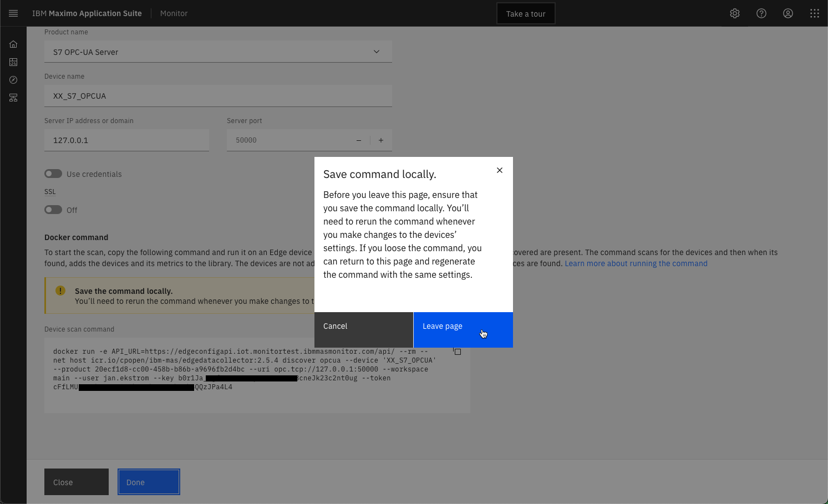
Task: Click the device scan command text box
Action: [x=257, y=375]
